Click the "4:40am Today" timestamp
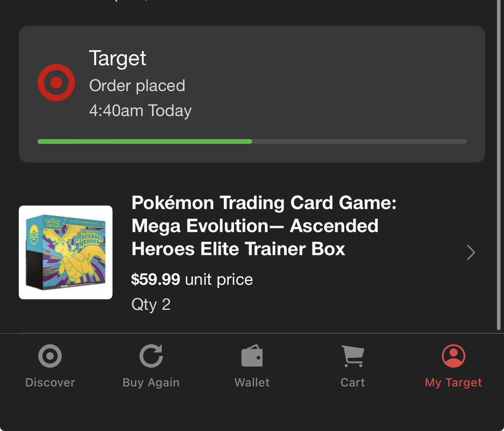Screen dimensions: 504x431 pos(140,110)
